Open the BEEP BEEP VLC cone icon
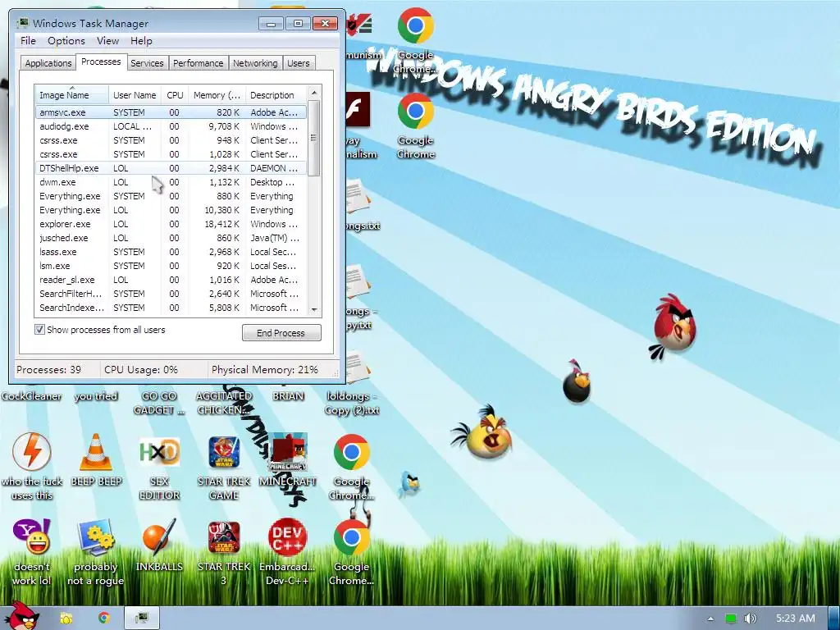This screenshot has height=630, width=840. [96, 461]
